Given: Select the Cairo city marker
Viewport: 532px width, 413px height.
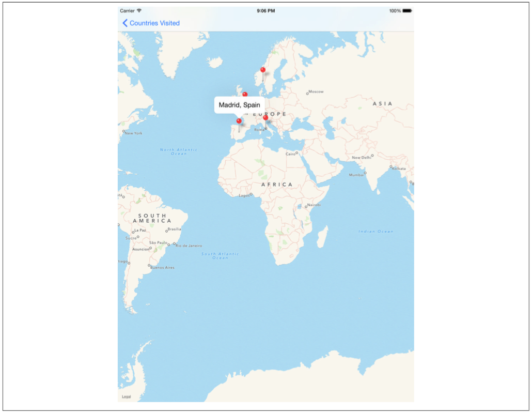Looking at the screenshot, I should point(297,153).
